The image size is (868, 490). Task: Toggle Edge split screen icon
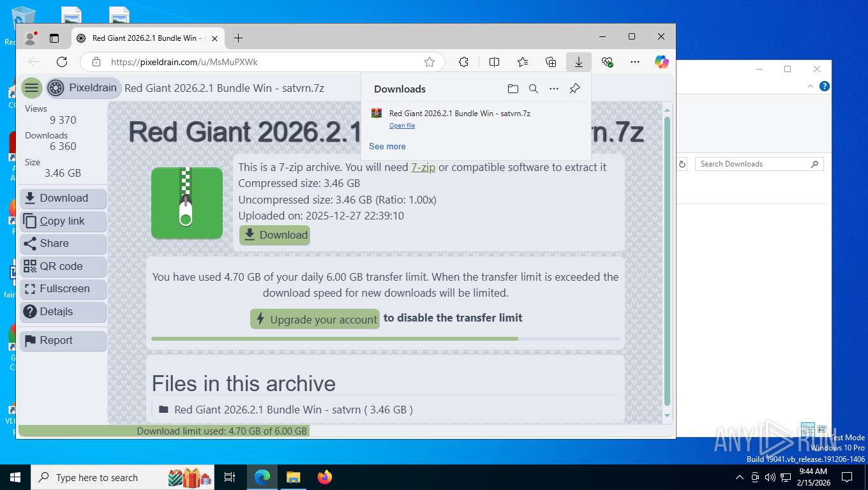494,62
